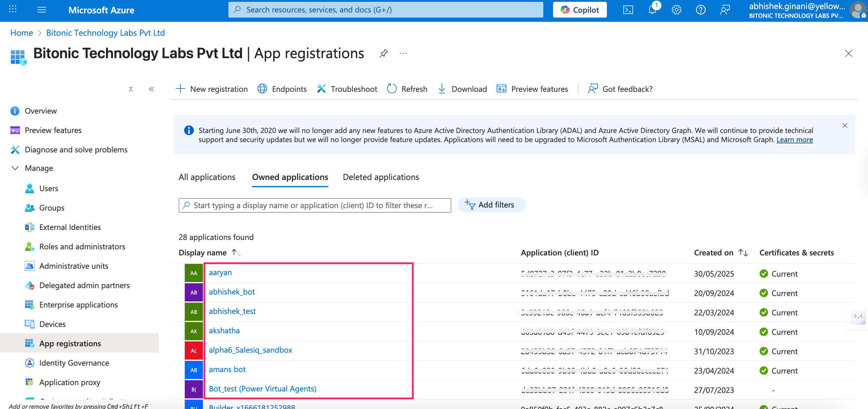Click Add filters
Image resolution: width=868 pixels, height=409 pixels.
[491, 205]
